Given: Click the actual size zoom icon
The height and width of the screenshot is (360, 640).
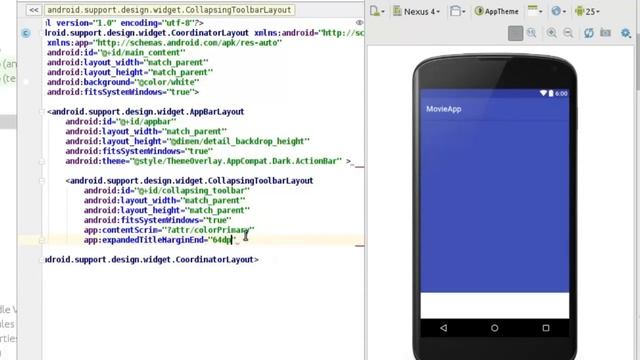Looking at the screenshot, I should [x=531, y=33].
